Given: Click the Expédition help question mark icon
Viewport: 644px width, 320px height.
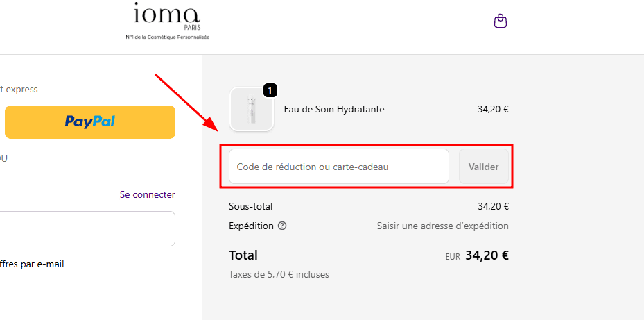Looking at the screenshot, I should pyautogui.click(x=282, y=226).
